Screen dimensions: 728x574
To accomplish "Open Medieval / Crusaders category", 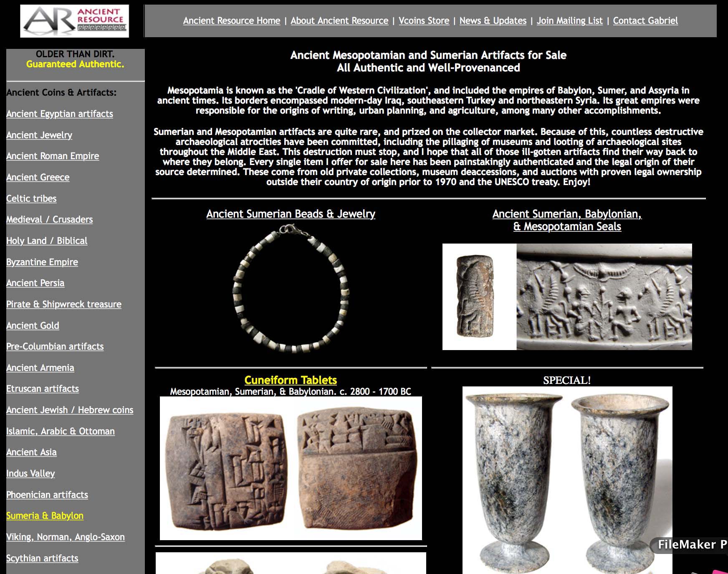I will pos(50,219).
